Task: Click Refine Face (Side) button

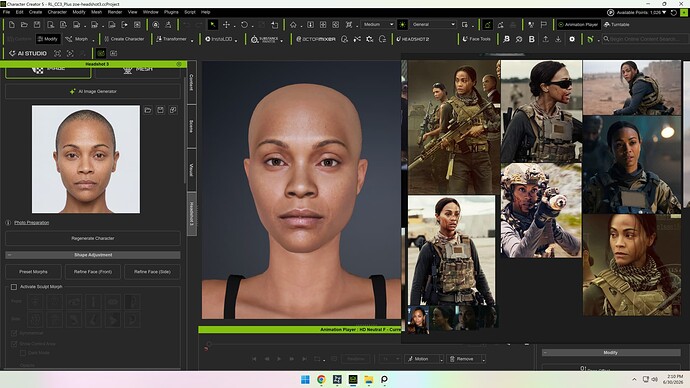Action: pyautogui.click(x=152, y=272)
